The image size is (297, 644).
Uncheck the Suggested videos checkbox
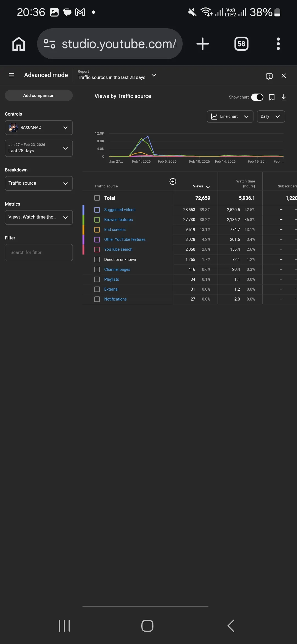click(x=97, y=210)
